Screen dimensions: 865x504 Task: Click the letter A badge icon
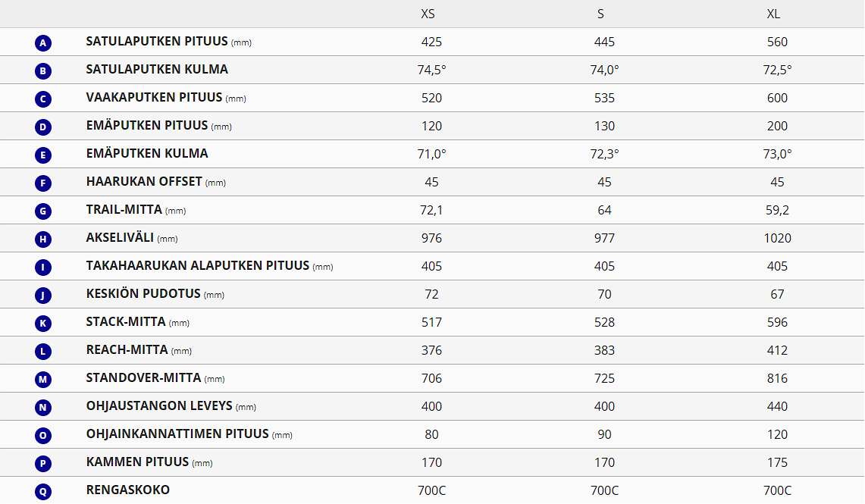point(43,43)
